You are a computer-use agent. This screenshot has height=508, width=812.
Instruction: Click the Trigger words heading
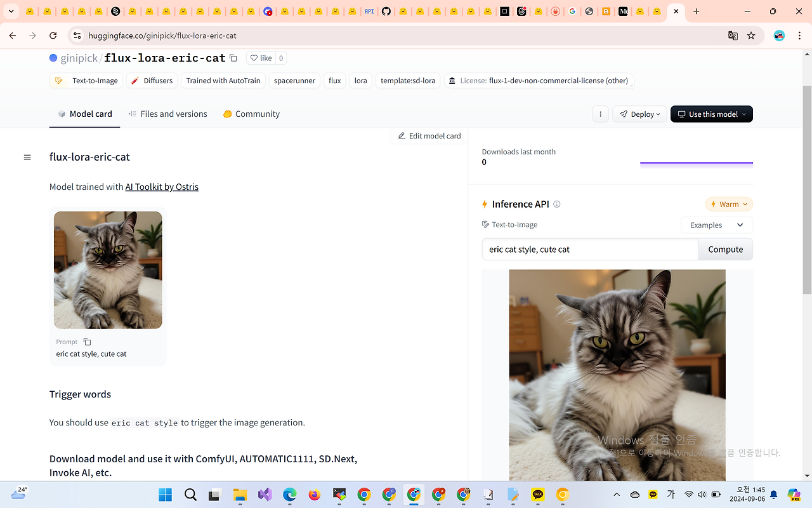click(x=80, y=394)
